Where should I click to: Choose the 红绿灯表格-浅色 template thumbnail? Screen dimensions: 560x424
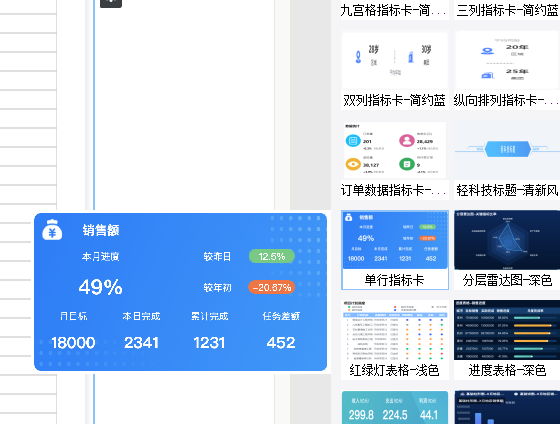pos(395,330)
